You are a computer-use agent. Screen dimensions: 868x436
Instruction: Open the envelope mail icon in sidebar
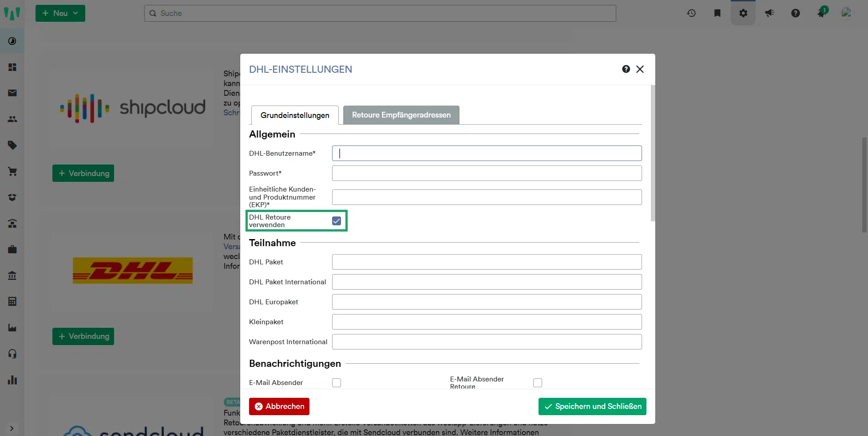pyautogui.click(x=12, y=93)
